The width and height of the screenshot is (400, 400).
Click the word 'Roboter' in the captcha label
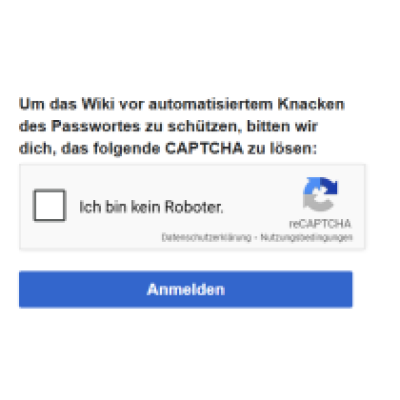click(x=192, y=207)
